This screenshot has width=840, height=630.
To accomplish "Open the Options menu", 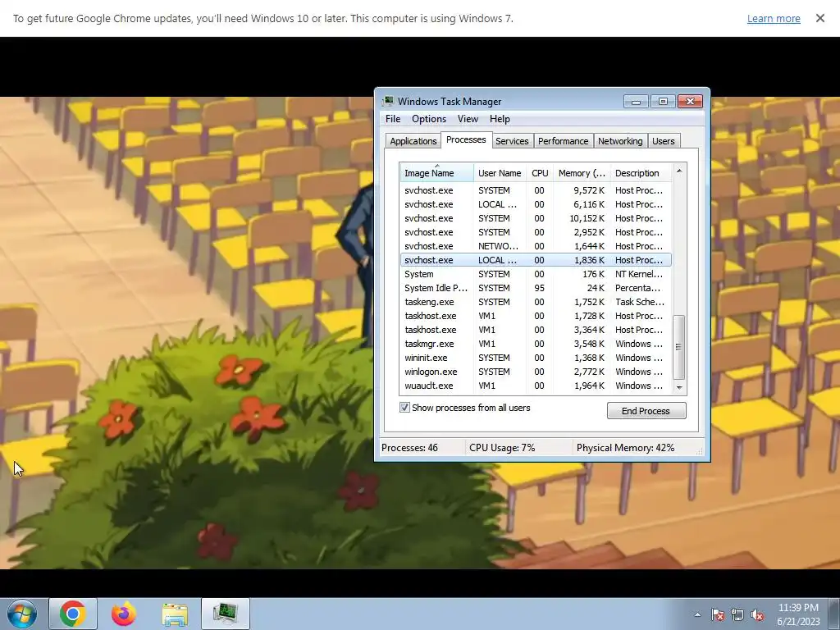I will (x=428, y=119).
